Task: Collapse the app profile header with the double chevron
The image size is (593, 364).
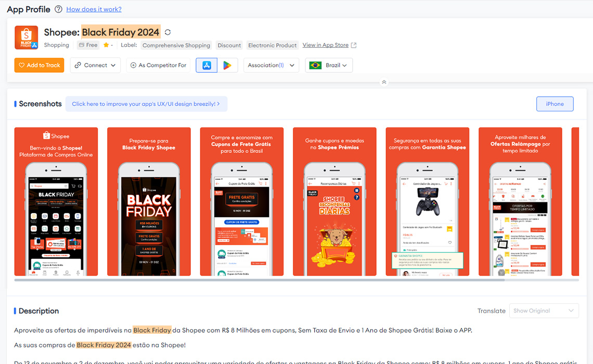Action: point(384,82)
